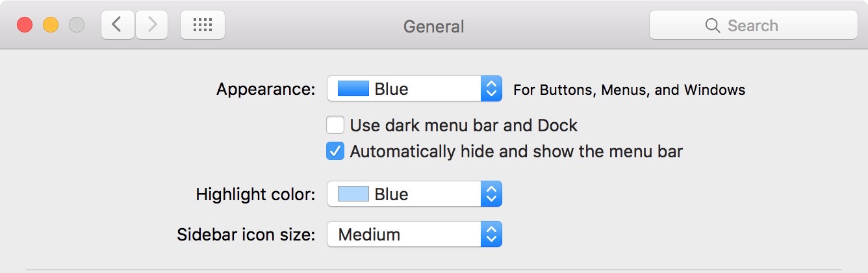Click the "Use dark menu bar and Dock" label
868x273 pixels.
pos(463,125)
